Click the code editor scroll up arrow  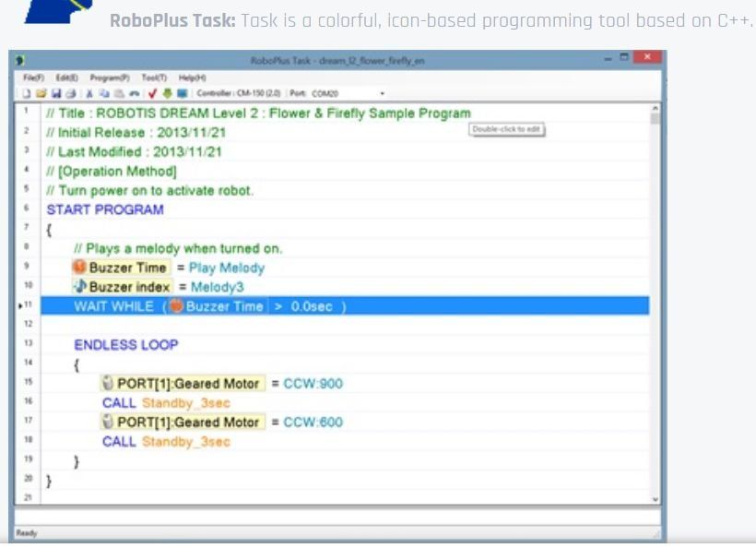click(x=656, y=109)
